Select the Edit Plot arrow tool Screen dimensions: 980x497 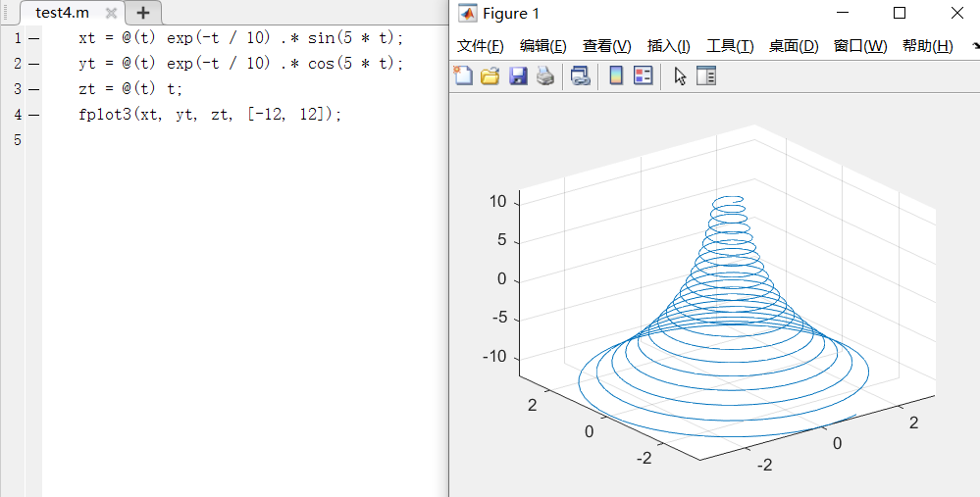pos(680,76)
